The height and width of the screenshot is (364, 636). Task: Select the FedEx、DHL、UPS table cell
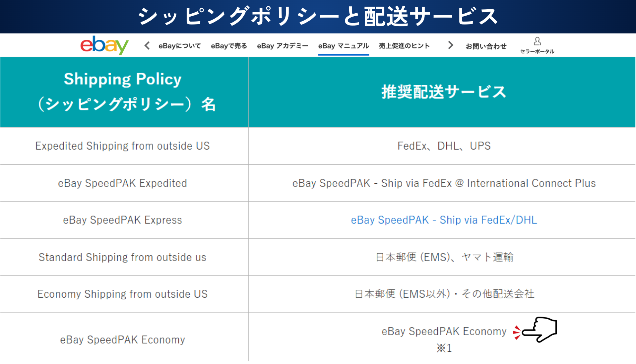444,146
